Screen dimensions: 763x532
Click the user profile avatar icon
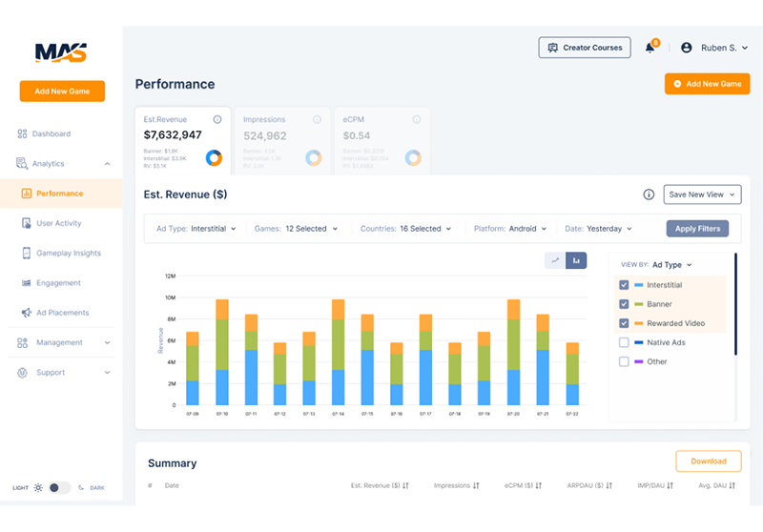[x=687, y=48]
